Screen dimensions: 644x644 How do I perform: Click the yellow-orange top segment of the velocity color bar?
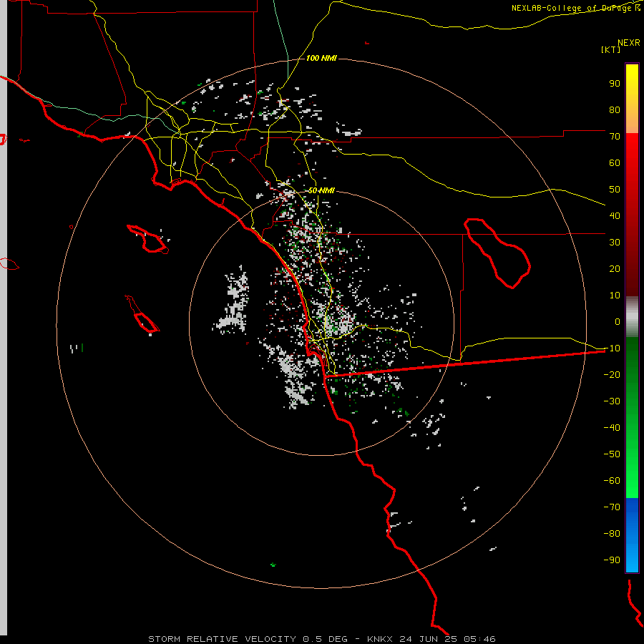coord(632,99)
